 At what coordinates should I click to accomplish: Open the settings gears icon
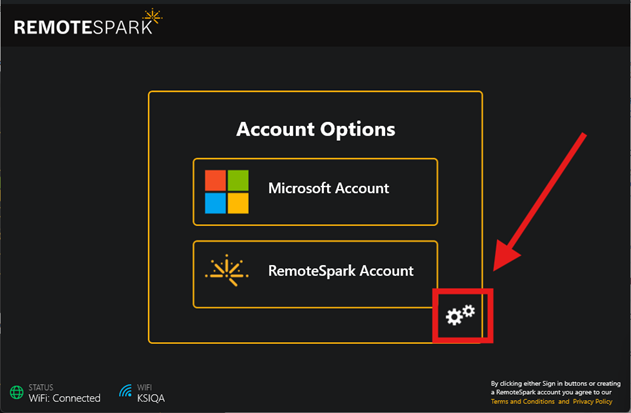(x=460, y=315)
